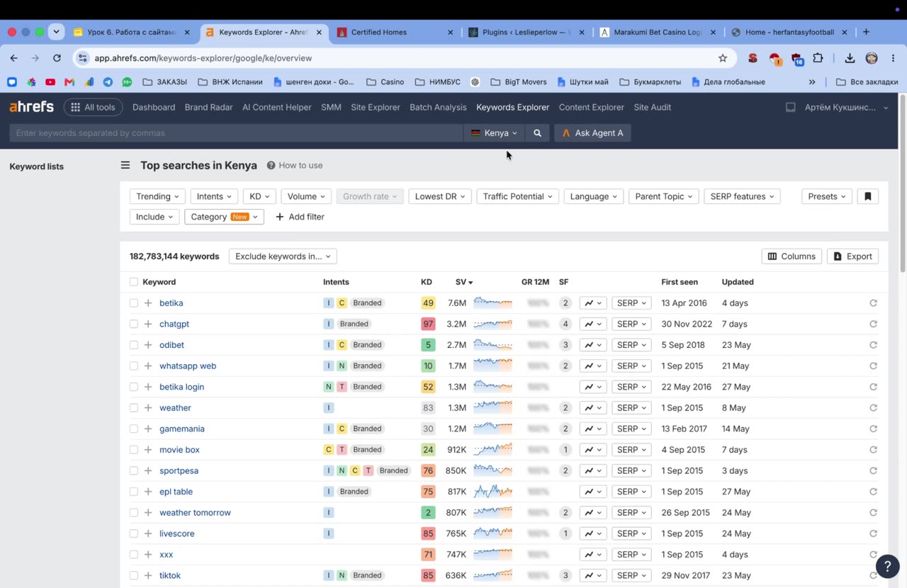Tick the checkbox for gamemania
Screen dimensions: 907x588
tap(134, 429)
